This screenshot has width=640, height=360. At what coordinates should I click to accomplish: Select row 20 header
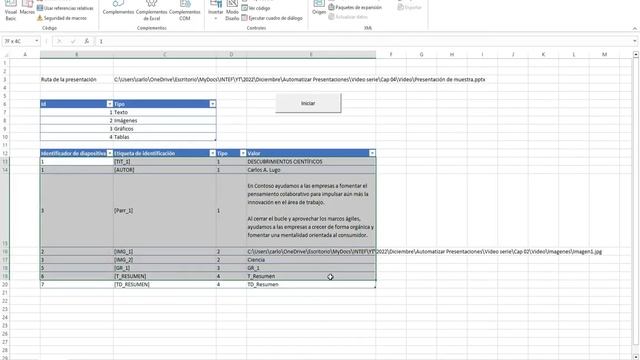tap(5, 284)
